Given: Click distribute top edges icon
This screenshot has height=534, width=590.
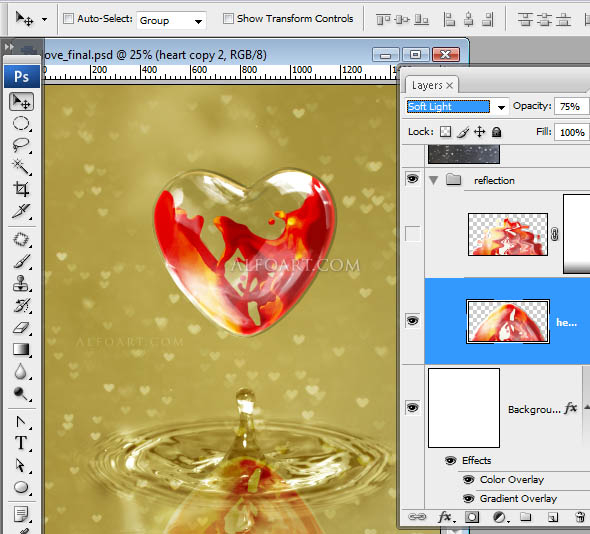Looking at the screenshot, I should pos(525,19).
